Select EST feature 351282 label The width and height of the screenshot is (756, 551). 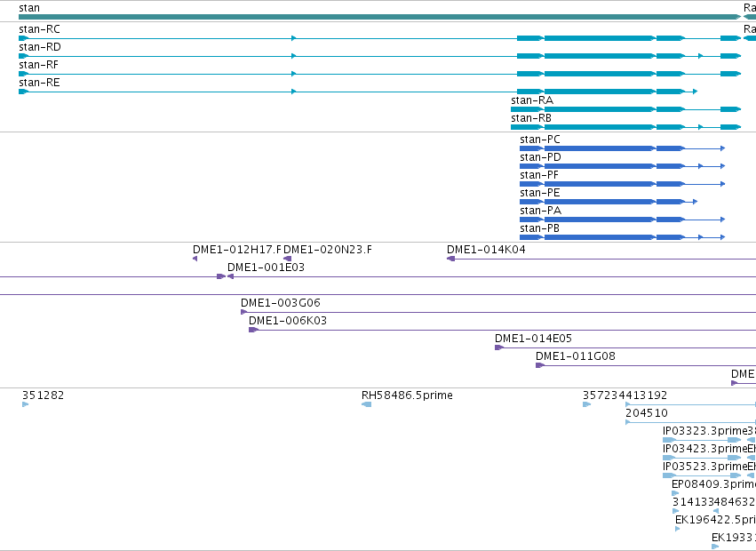pyautogui.click(x=43, y=395)
